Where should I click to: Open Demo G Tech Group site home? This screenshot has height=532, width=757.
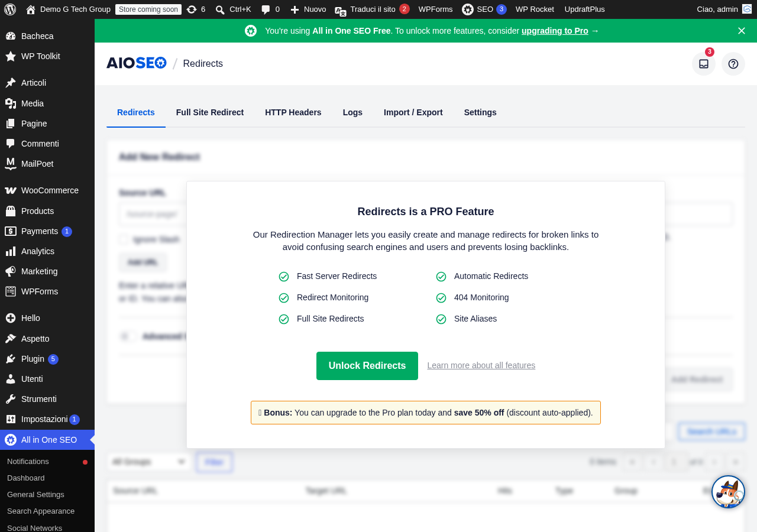pos(68,9)
